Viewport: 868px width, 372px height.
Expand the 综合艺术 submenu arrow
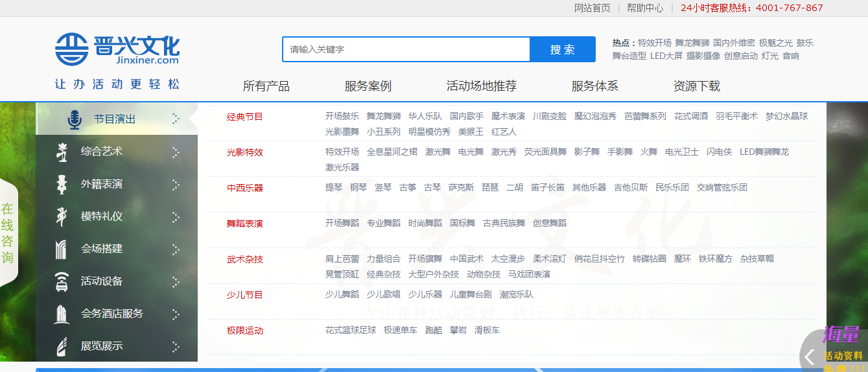pyautogui.click(x=176, y=152)
